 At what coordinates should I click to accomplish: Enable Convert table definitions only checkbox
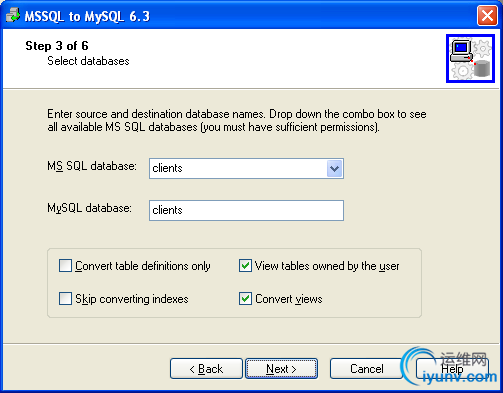(65, 266)
